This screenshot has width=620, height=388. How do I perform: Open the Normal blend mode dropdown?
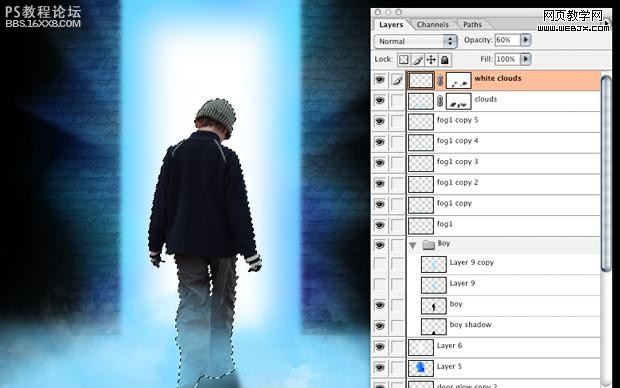coord(416,41)
